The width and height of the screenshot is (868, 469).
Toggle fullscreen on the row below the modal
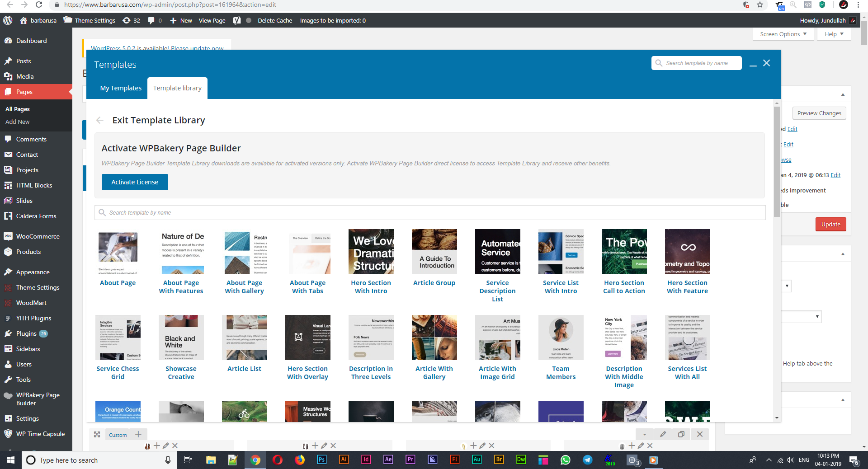click(x=97, y=435)
